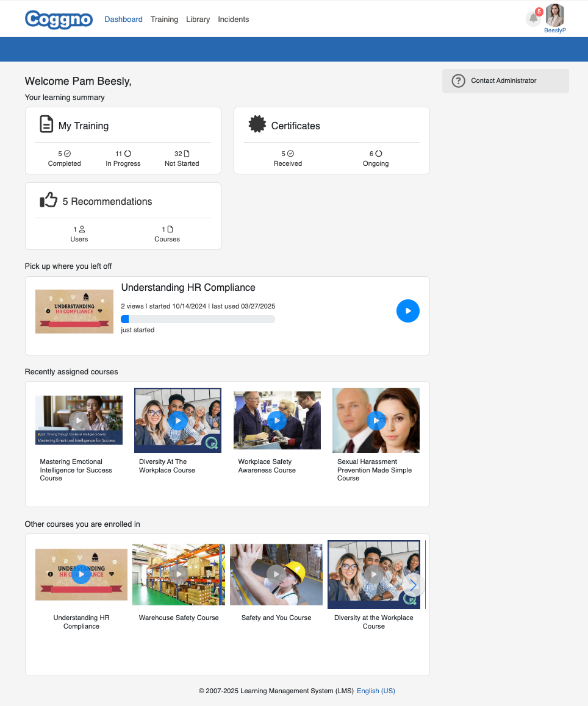Click the Workplace Safety Awareness Course title
Viewport: 588px width, 706px height.
click(x=267, y=466)
